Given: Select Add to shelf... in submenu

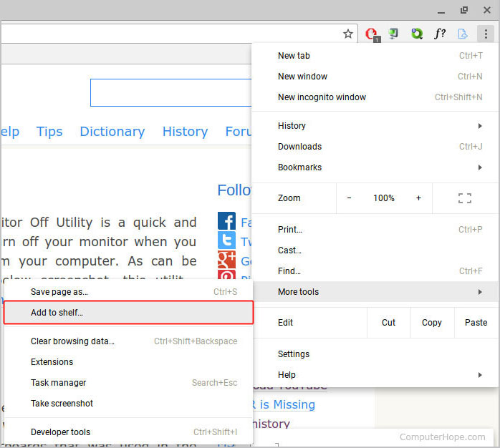Looking at the screenshot, I should tap(128, 313).
